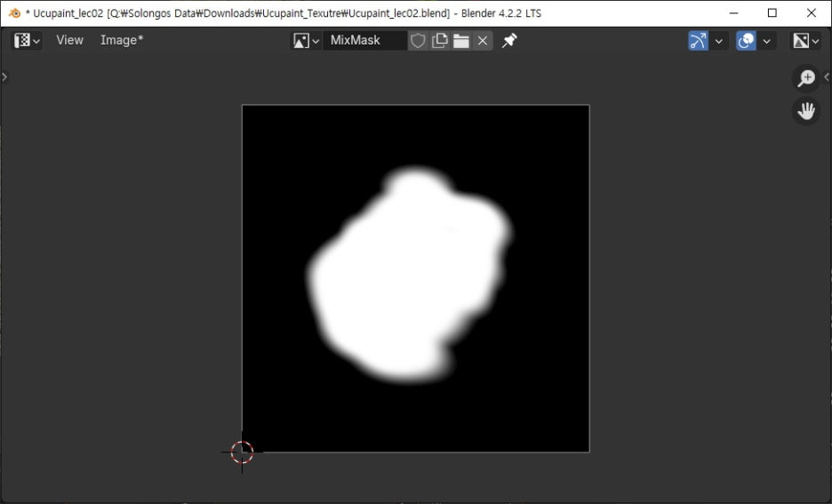The height and width of the screenshot is (504, 832).
Task: Toggle fake user shield for MixMask
Action: pyautogui.click(x=418, y=40)
